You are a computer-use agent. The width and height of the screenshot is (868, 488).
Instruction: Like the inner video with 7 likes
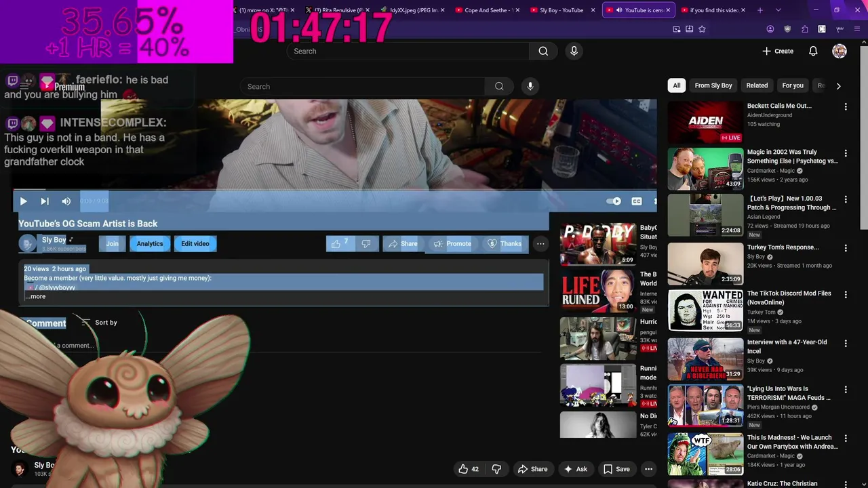coord(340,244)
